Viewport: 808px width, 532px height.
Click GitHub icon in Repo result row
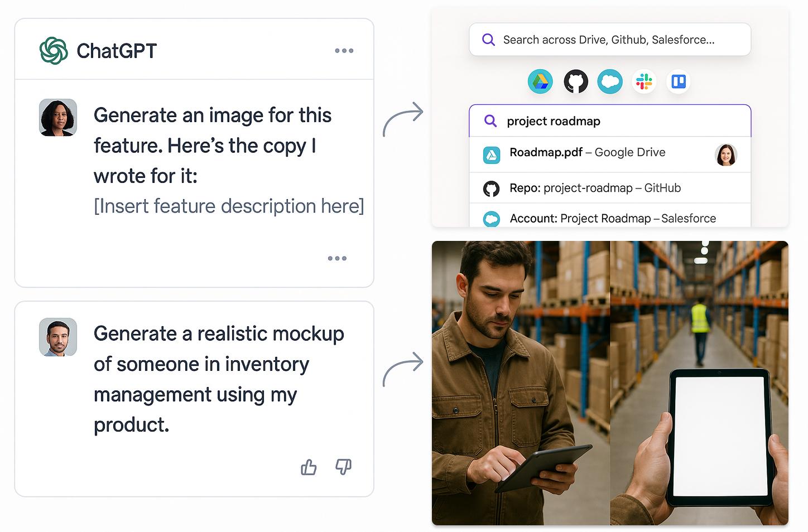coord(491,189)
